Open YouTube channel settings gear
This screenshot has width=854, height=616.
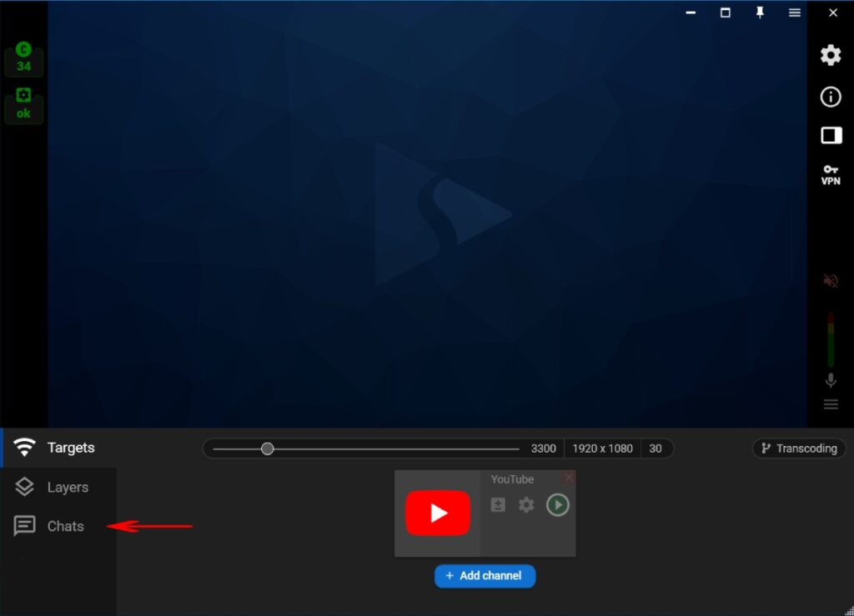[x=526, y=505]
